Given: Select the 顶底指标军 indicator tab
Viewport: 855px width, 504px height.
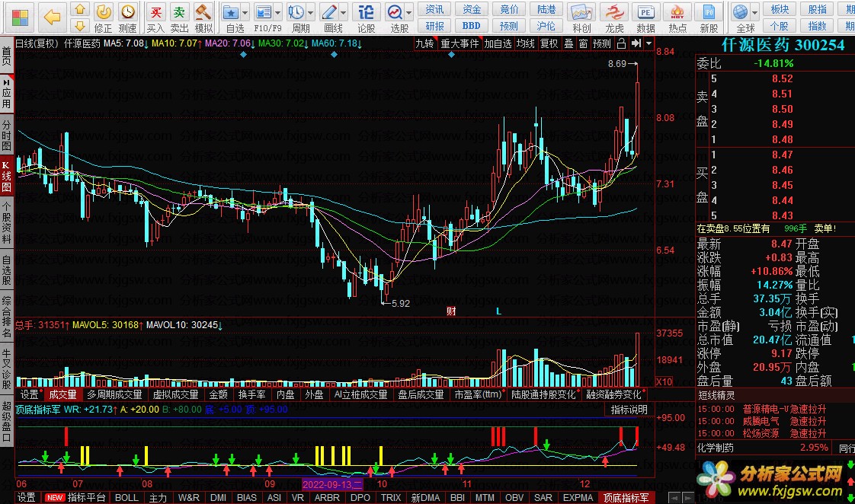Looking at the screenshot, I should [626, 497].
